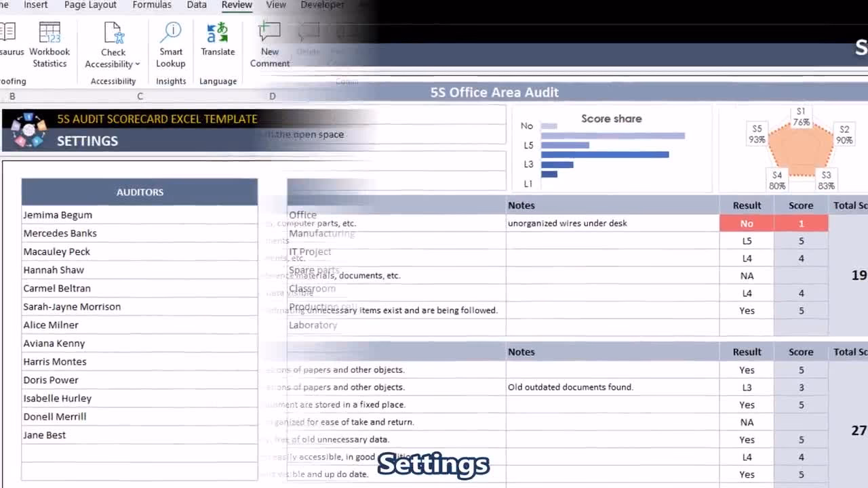
Task: Select column C header
Action: coord(140,96)
